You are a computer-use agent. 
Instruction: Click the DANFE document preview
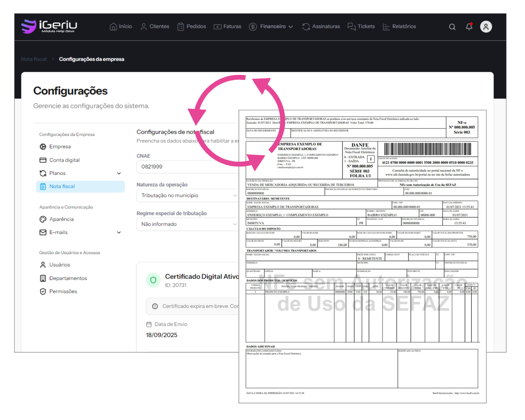[x=362, y=256]
